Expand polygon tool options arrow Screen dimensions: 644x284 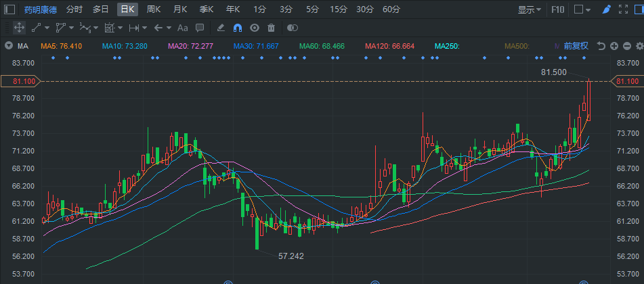point(72,28)
